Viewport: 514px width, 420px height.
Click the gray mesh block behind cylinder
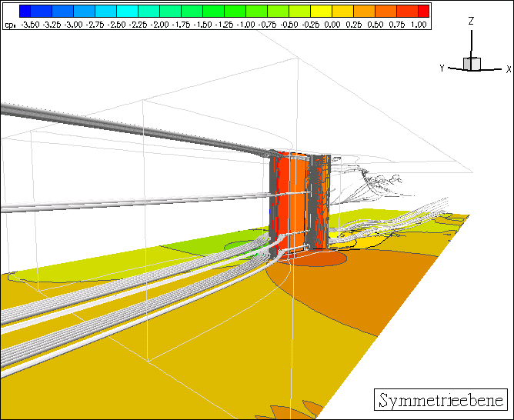click(319, 201)
